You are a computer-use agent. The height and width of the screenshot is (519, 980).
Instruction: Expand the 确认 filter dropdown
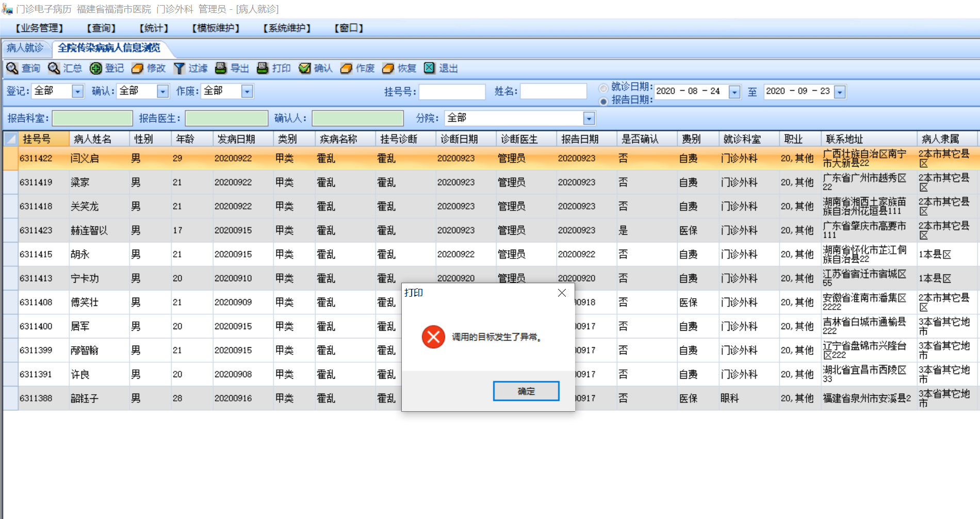coord(162,91)
